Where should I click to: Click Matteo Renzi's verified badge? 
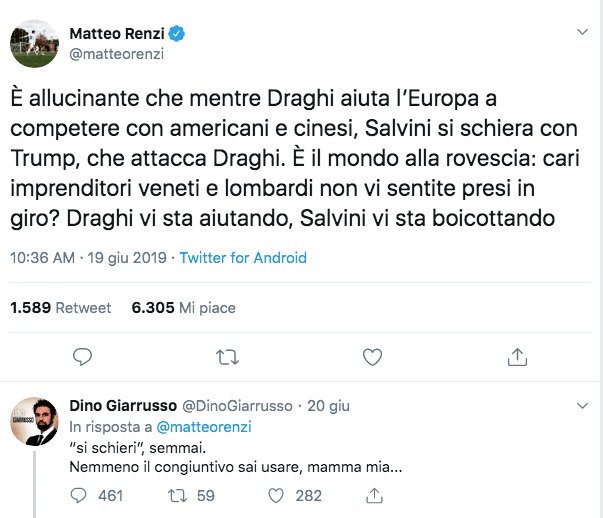pos(177,34)
